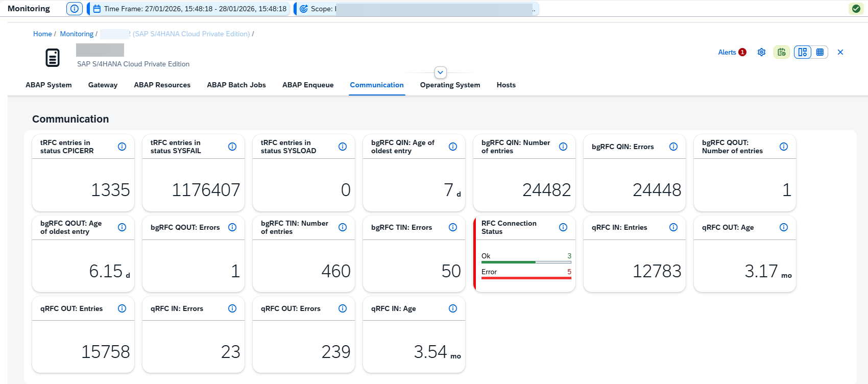
Task: Open the Time Frame selector
Action: pyautogui.click(x=190, y=9)
